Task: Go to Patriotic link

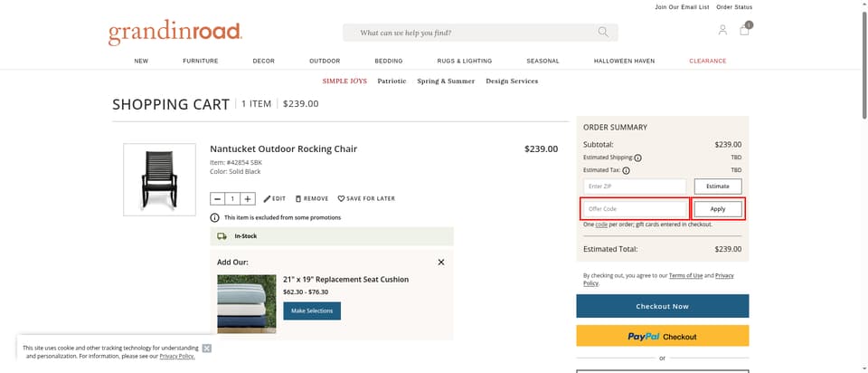Action: click(x=392, y=81)
